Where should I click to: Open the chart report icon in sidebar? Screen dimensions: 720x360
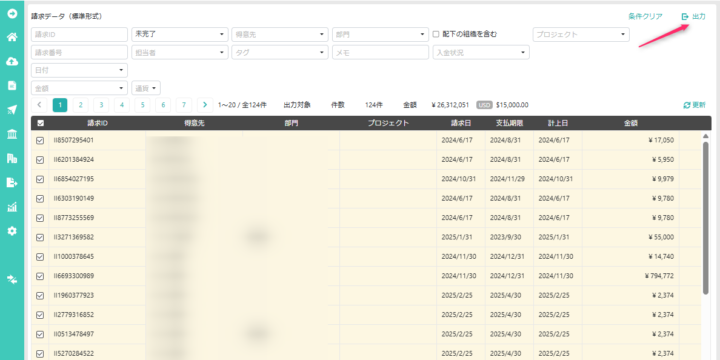(12, 207)
